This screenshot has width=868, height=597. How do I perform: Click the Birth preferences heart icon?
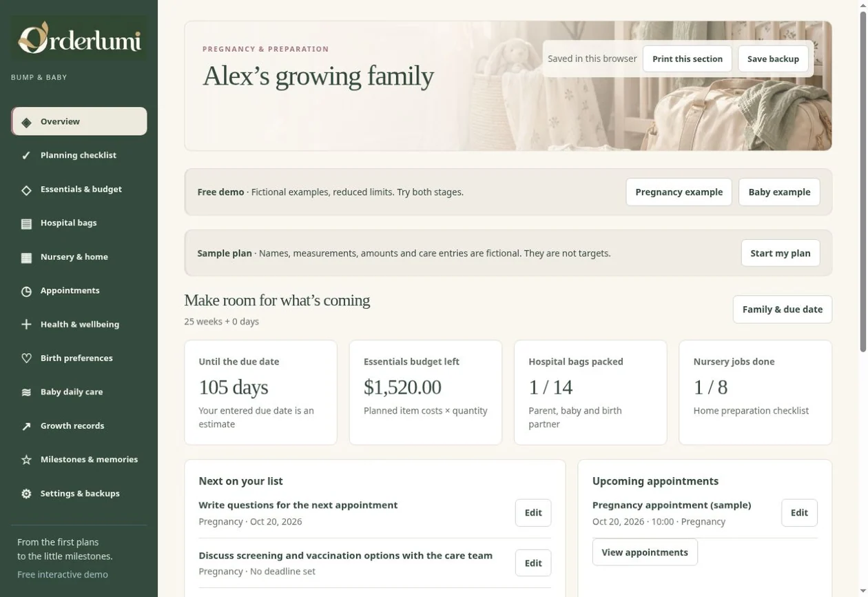(26, 358)
